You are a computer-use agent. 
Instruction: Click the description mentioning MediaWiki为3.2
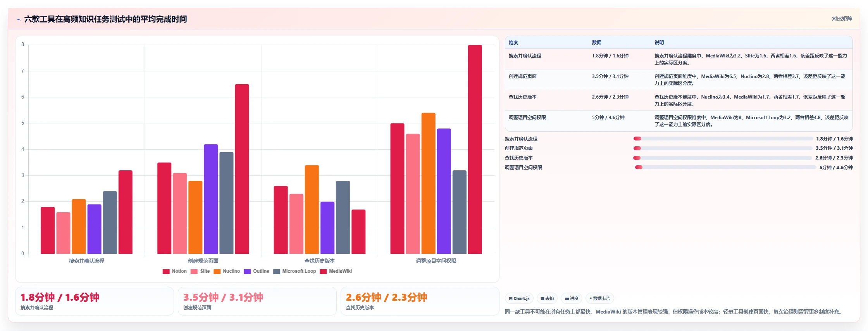[x=751, y=59]
